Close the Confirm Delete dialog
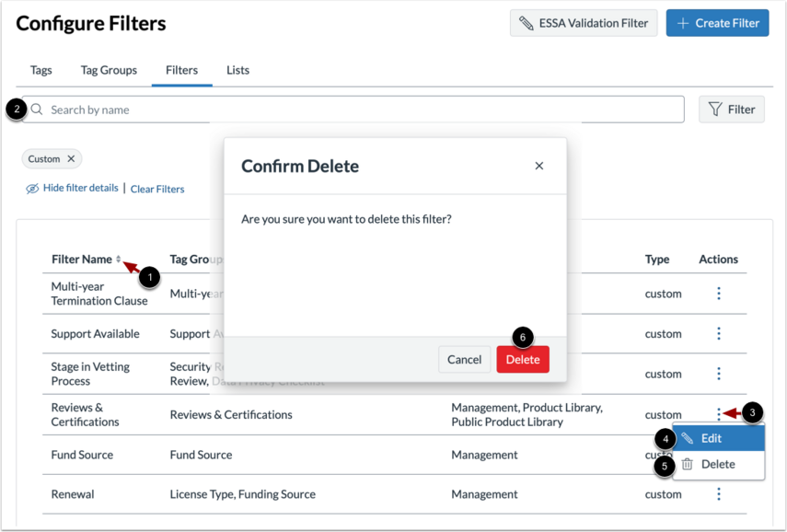The image size is (787, 532). [539, 166]
